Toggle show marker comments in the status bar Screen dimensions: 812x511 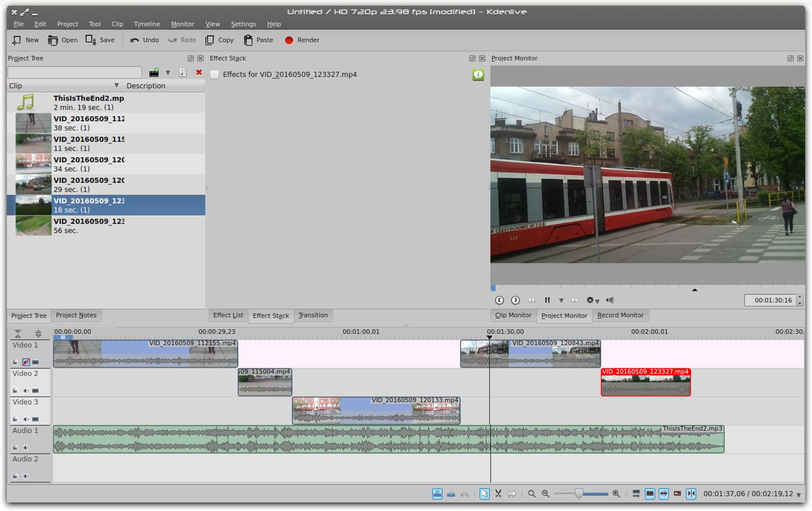coord(678,494)
